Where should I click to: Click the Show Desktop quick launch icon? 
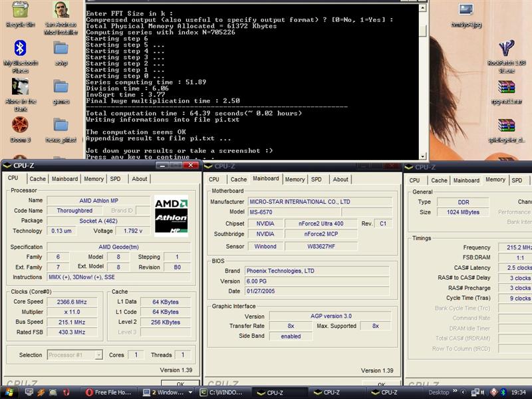coord(29,392)
